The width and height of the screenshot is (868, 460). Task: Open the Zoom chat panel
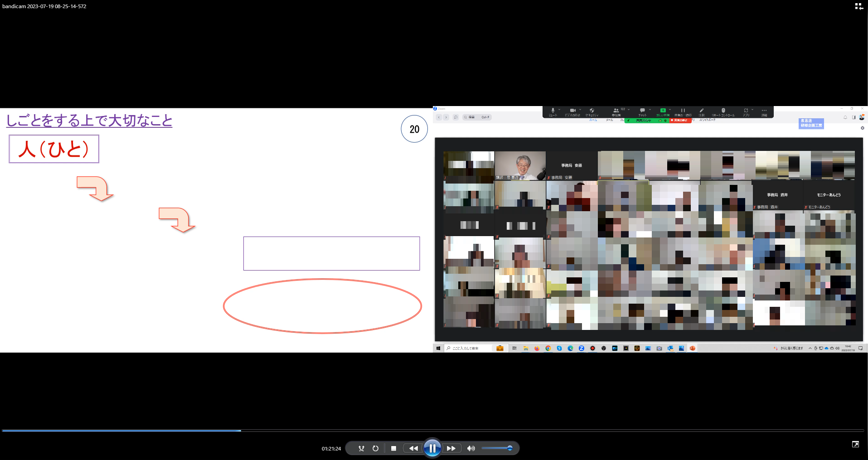[x=642, y=112]
